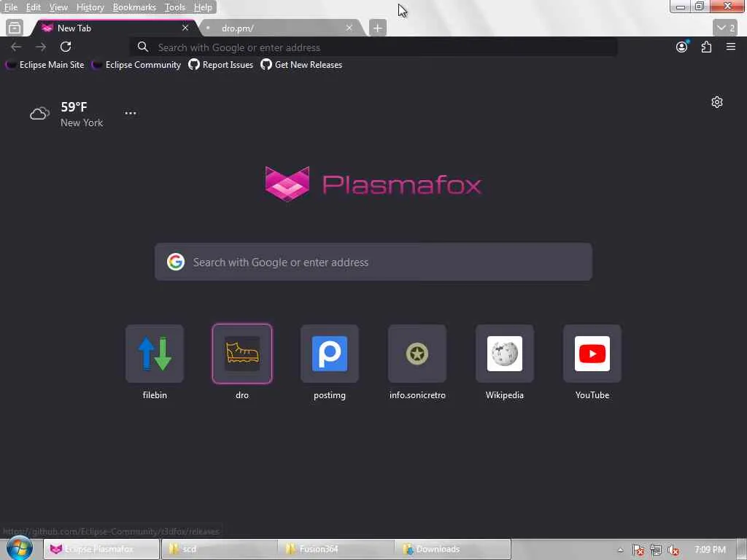Open Report Issues bookmark
This screenshot has width=747, height=560.
coord(221,65)
